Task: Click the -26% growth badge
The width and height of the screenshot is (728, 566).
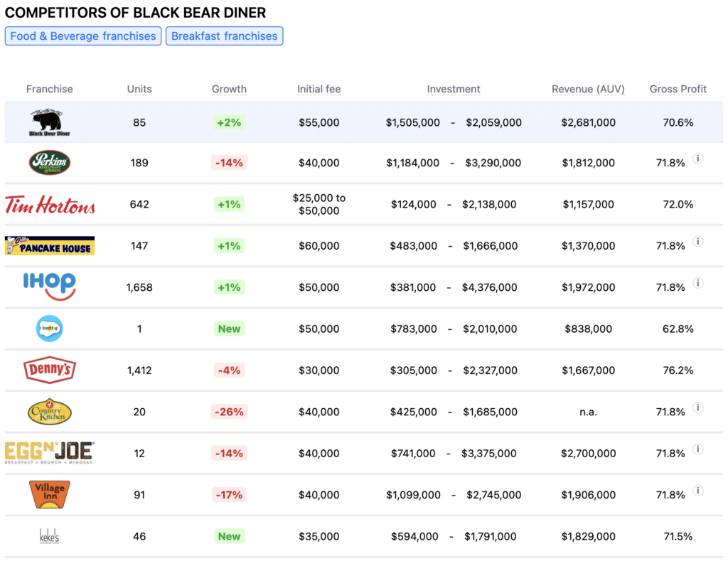Action: tap(229, 412)
